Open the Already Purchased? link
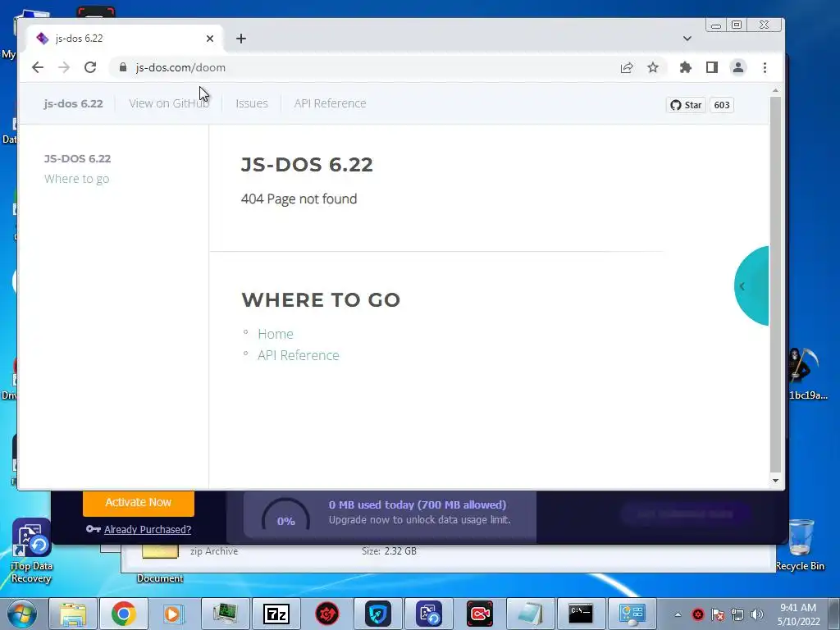This screenshot has height=630, width=840. (148, 529)
